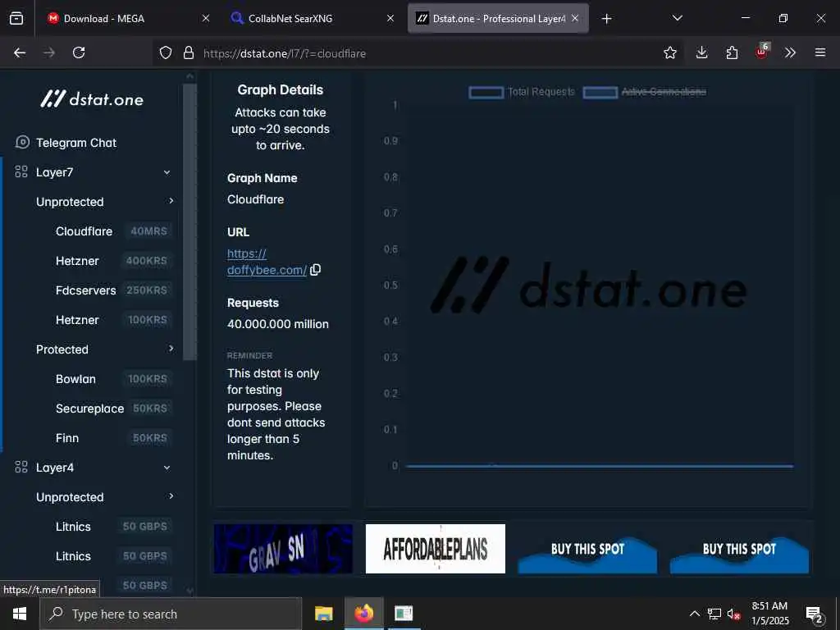Open tracking protection shield icon
The width and height of the screenshot is (840, 630).
(166, 52)
